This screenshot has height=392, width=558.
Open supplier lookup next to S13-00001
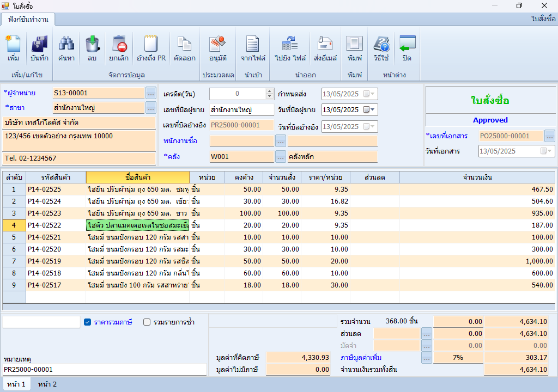151,93
